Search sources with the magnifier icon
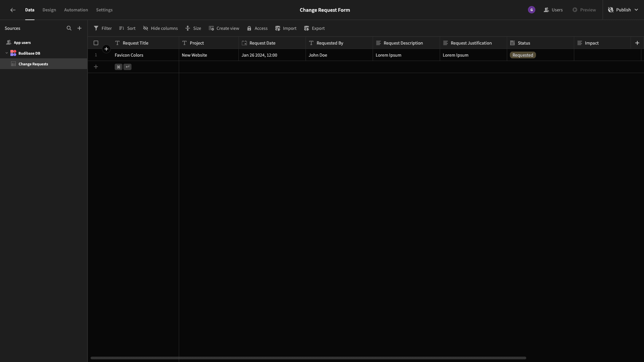644x362 pixels. [x=69, y=28]
